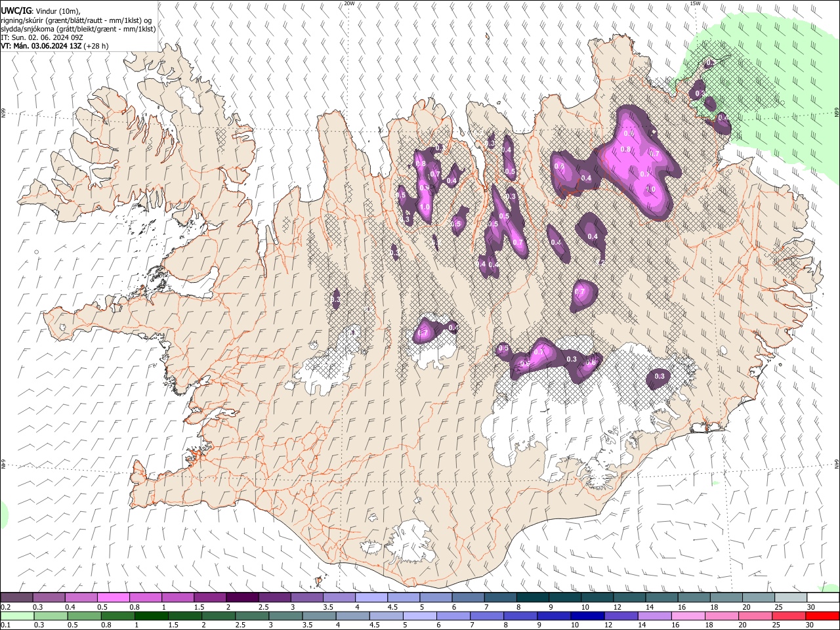840x630 pixels.
Task: Click the 'slydda/snjókoma' legend description line
Action: (x=78, y=29)
